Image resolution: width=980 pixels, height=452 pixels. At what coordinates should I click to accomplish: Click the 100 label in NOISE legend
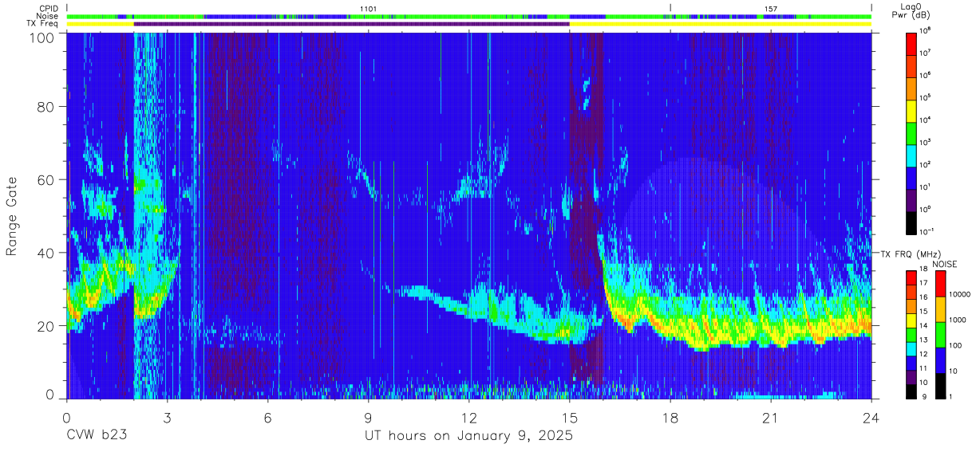[x=956, y=345]
